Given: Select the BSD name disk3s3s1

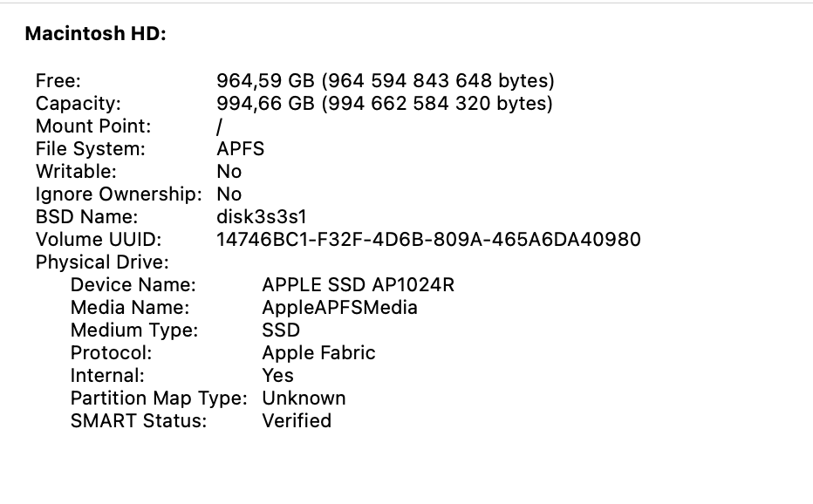Looking at the screenshot, I should tap(262, 217).
